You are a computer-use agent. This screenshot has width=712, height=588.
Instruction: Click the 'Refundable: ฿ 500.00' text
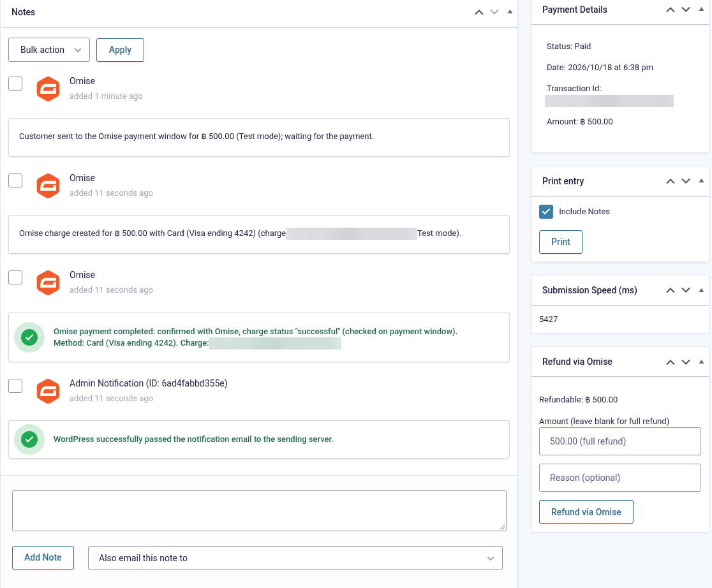coord(578,400)
